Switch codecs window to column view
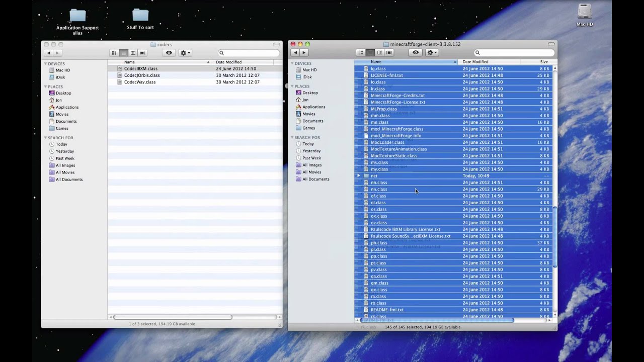 pyautogui.click(x=133, y=53)
